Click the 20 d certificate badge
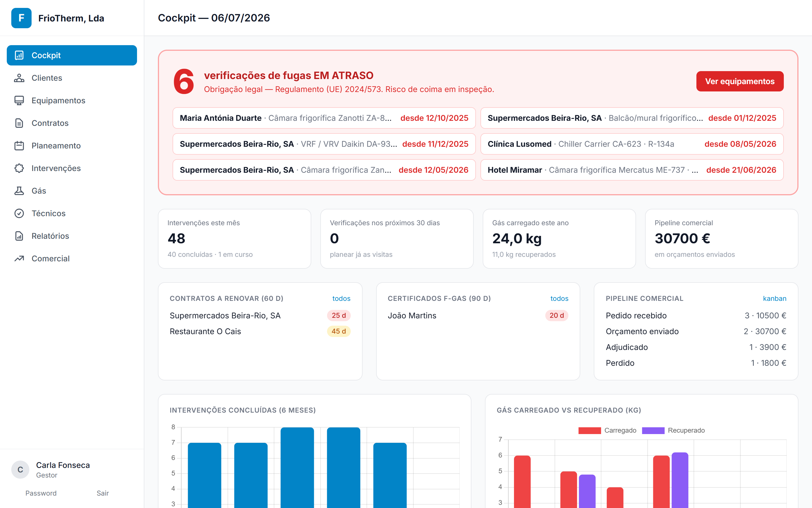 pos(557,316)
